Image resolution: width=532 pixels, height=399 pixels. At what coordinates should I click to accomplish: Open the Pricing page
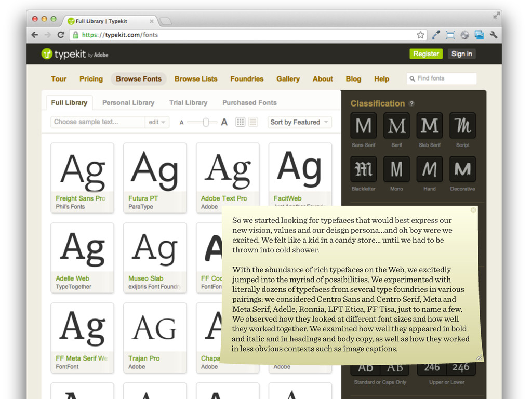click(91, 79)
